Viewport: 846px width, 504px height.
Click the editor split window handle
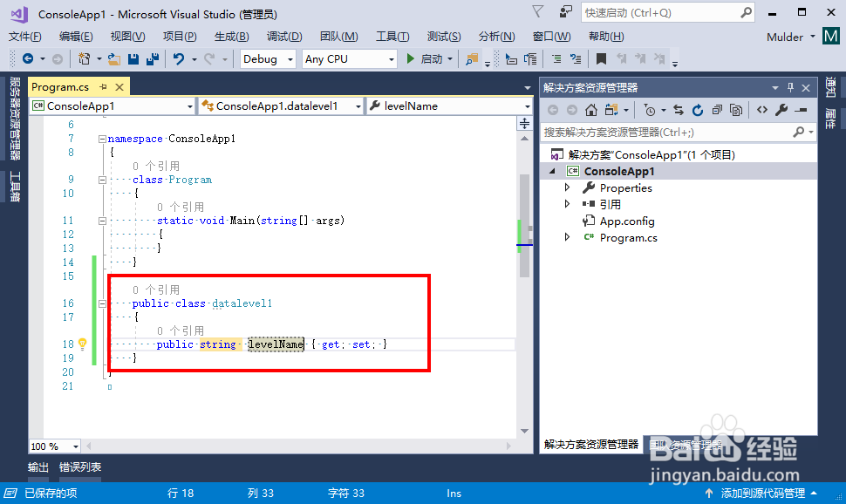[524, 124]
